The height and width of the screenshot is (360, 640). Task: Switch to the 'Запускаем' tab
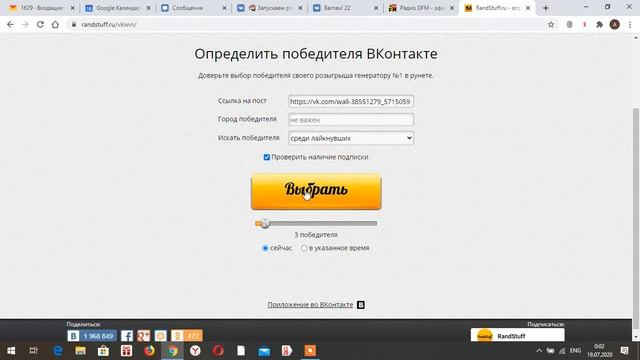click(x=269, y=8)
